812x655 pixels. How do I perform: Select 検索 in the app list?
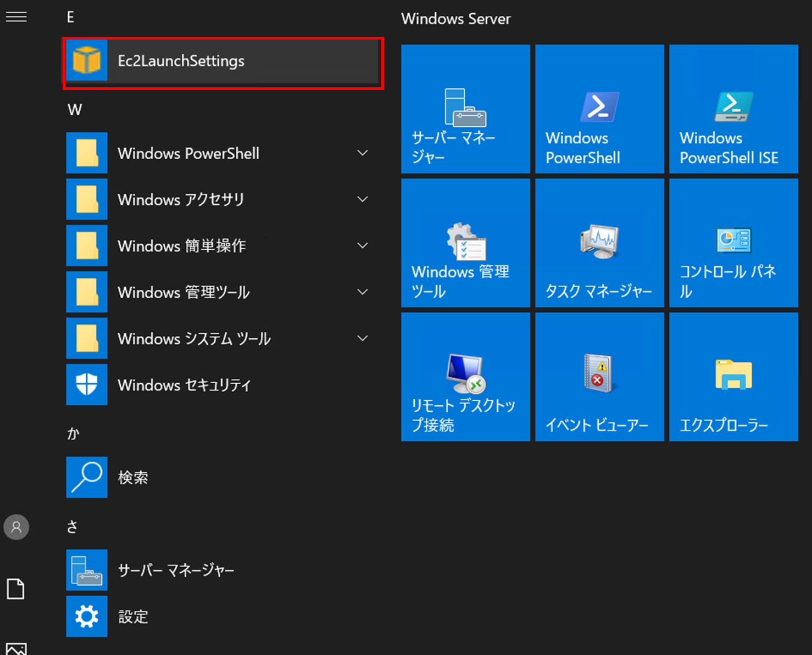[x=133, y=478]
